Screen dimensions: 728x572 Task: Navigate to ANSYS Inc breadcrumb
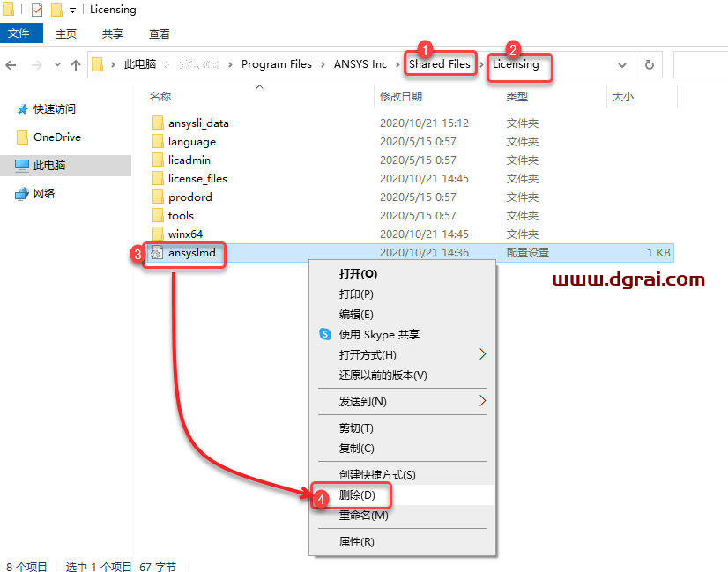coord(360,64)
